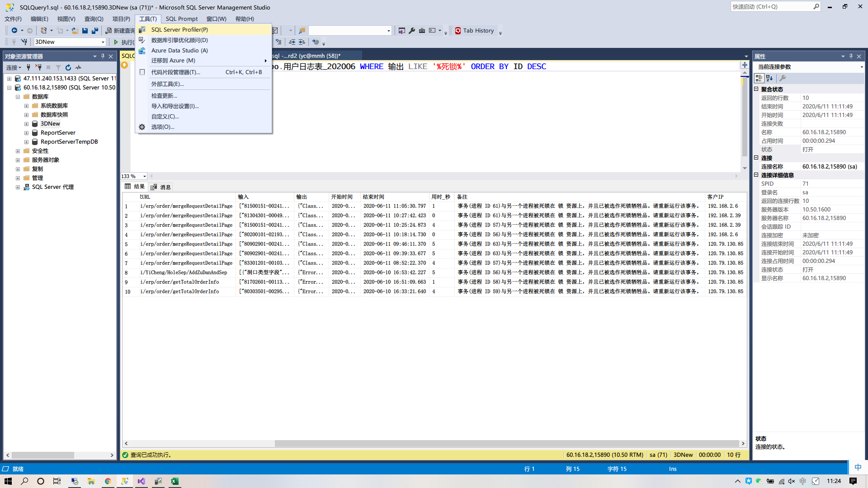Image resolution: width=868 pixels, height=488 pixels.
Task: Choose Azure Data Studio (A) menu entry
Action: tap(203, 50)
